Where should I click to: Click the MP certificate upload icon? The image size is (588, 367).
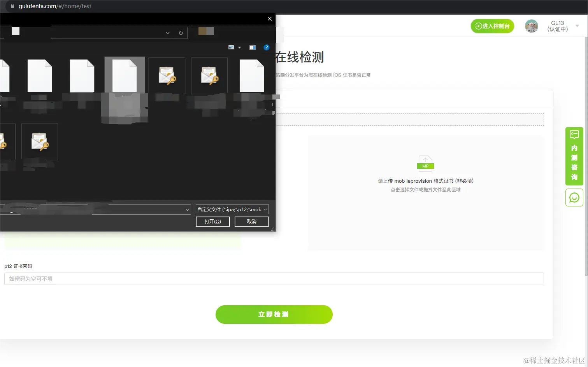425,163
